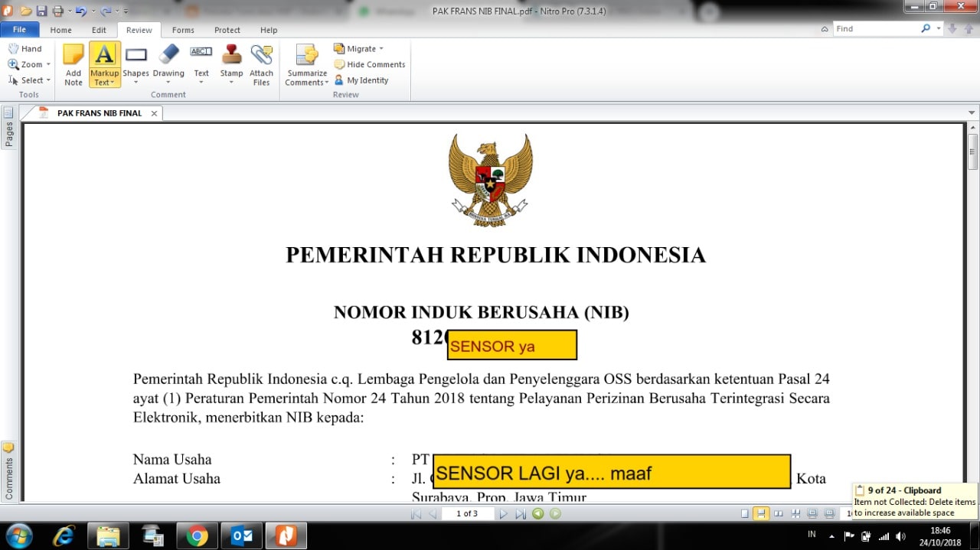Go to the next page
The image size is (980, 550).
[x=503, y=514]
